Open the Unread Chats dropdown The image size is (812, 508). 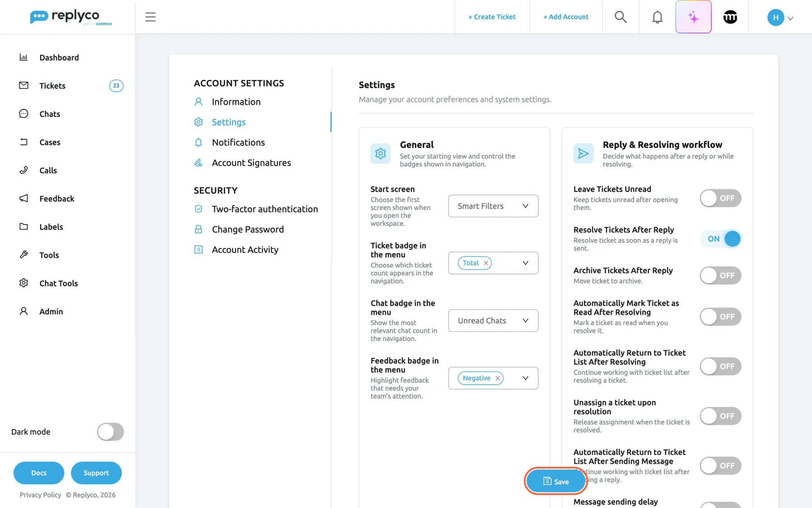pyautogui.click(x=493, y=321)
